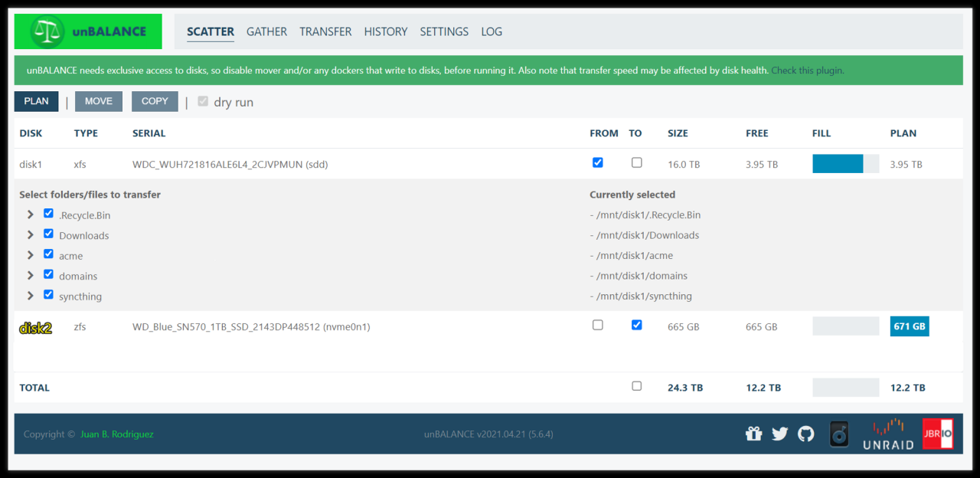This screenshot has width=980, height=478.
Task: Click the red JBR IO logo
Action: point(937,434)
